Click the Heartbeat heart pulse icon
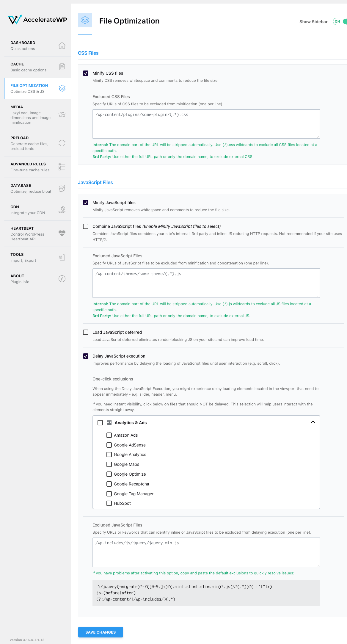The image size is (347, 644). tap(62, 234)
